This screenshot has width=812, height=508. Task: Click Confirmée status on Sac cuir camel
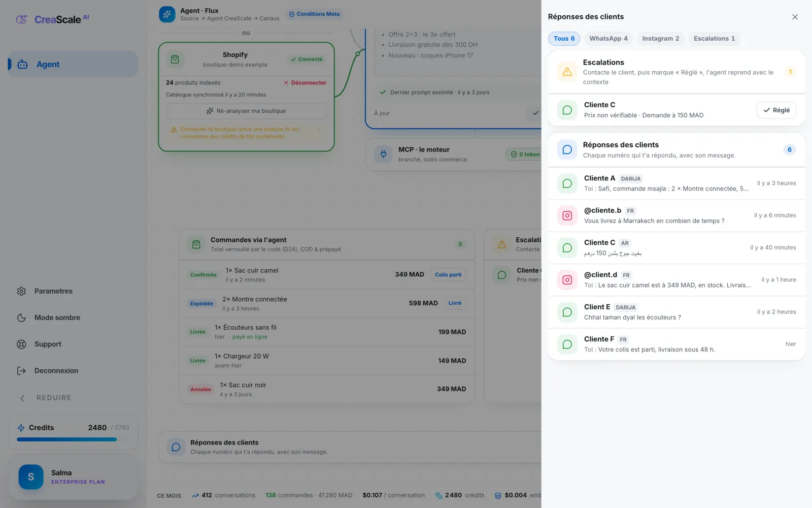coord(203,275)
